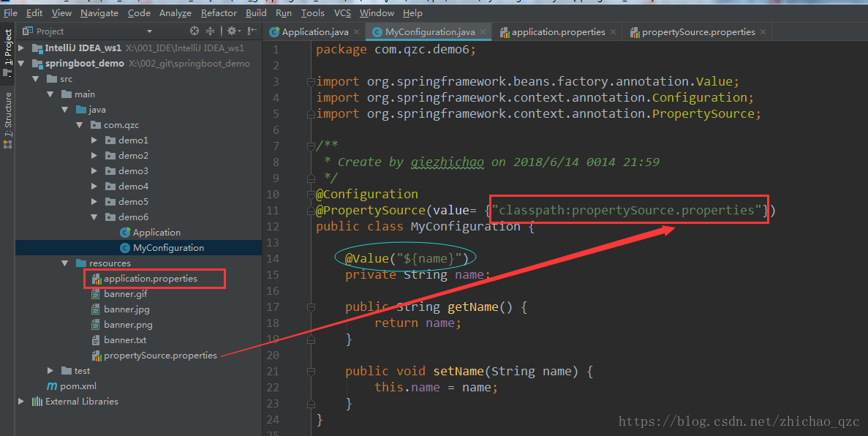868x436 pixels.
Task: Switch to the MyConfiguration.java tab
Action: pos(429,32)
